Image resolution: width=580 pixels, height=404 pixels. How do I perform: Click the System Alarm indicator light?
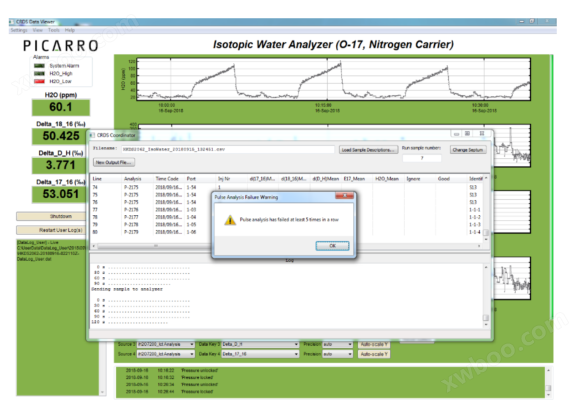pyautogui.click(x=39, y=66)
